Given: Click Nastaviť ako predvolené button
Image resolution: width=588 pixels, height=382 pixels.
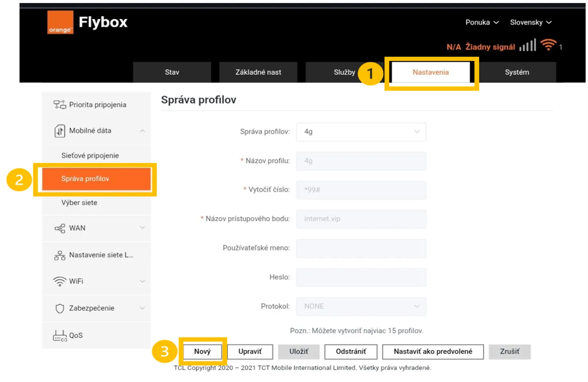Looking at the screenshot, I should point(433,352).
